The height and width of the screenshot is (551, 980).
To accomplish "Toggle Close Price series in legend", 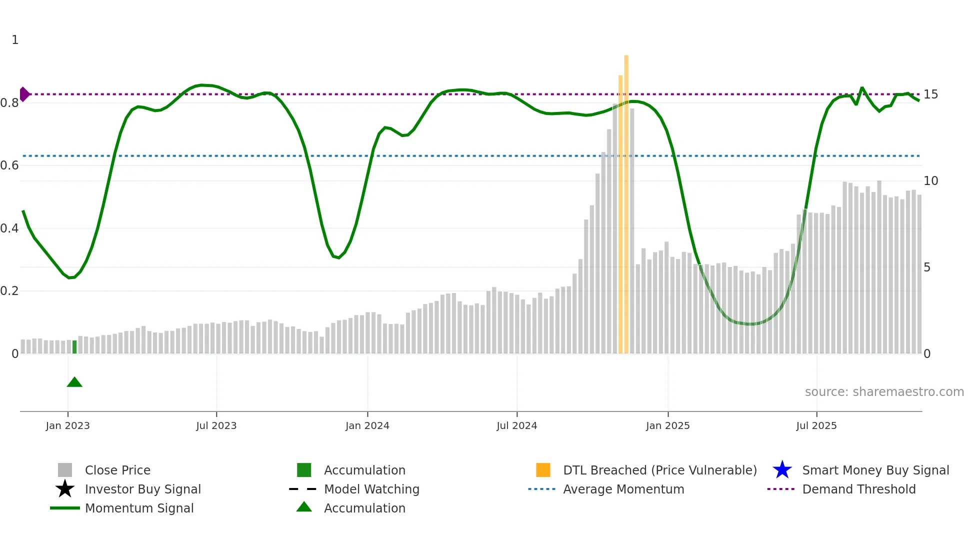I will click(x=117, y=470).
